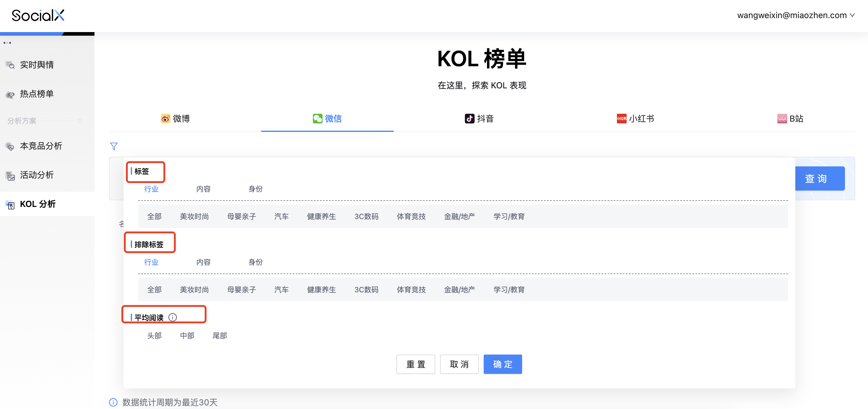Select 身份 tab under 标签
The image size is (868, 409).
[255, 189]
